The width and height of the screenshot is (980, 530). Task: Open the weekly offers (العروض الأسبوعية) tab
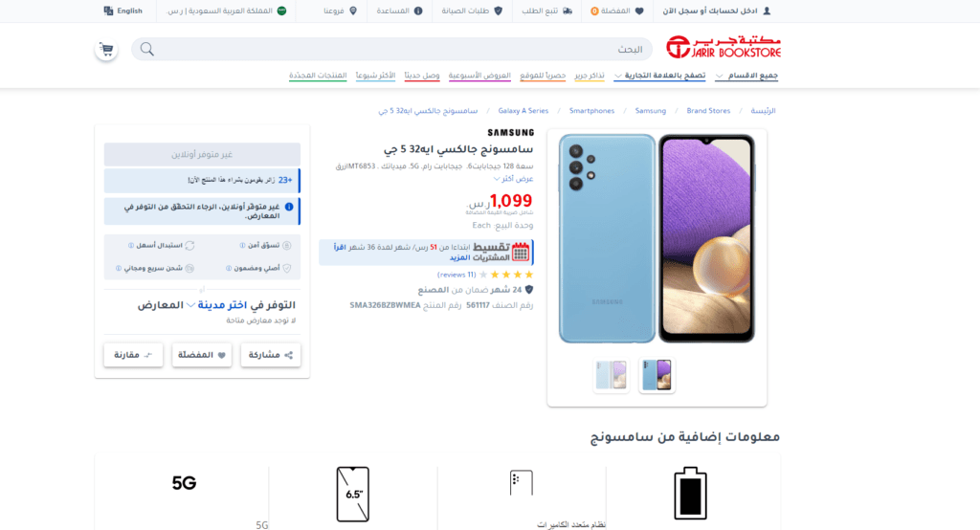[x=479, y=76]
